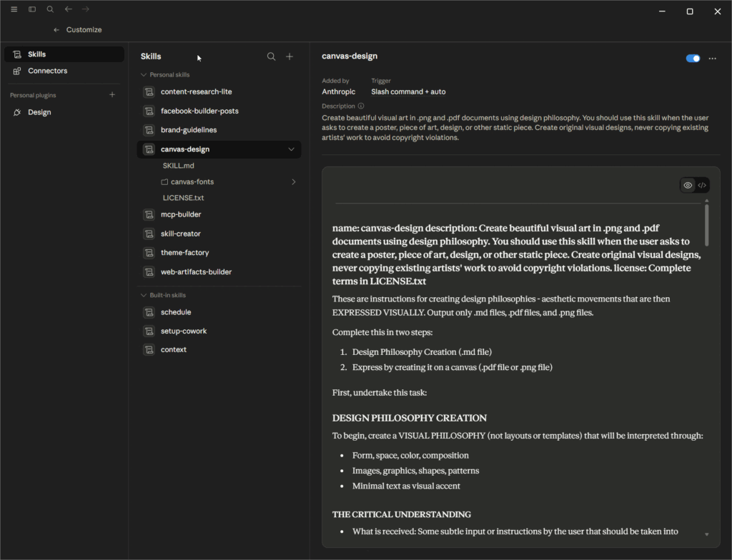
Task: Minimize the application window
Action: point(662,11)
